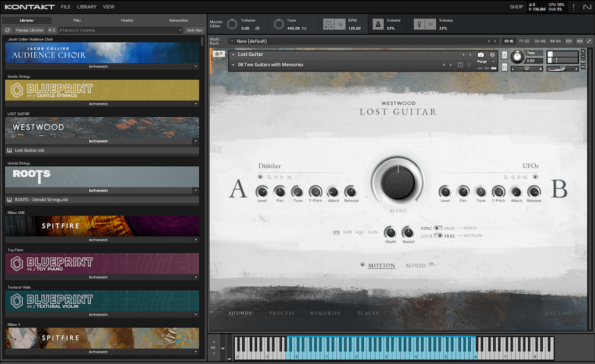
Task: Click the NI logo in top right
Action: 587,7
